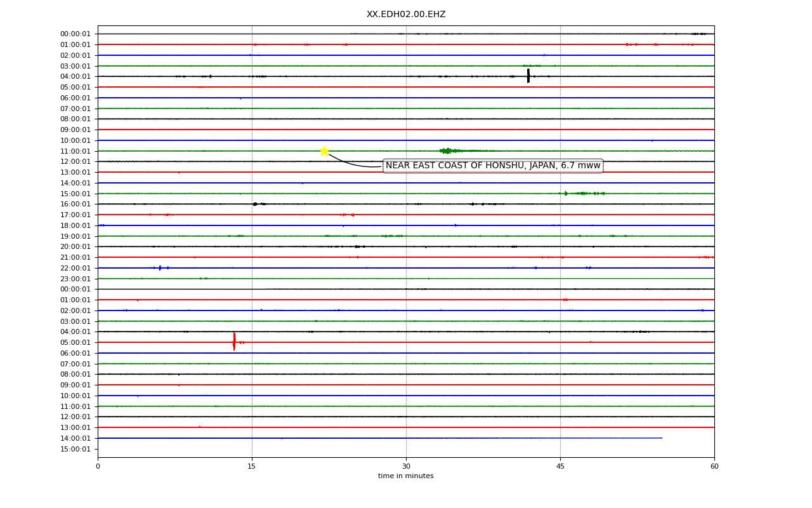Click the green seismic burst on the 11:00:01 trace
Viewport: 812px width, 508px height.
coord(449,150)
